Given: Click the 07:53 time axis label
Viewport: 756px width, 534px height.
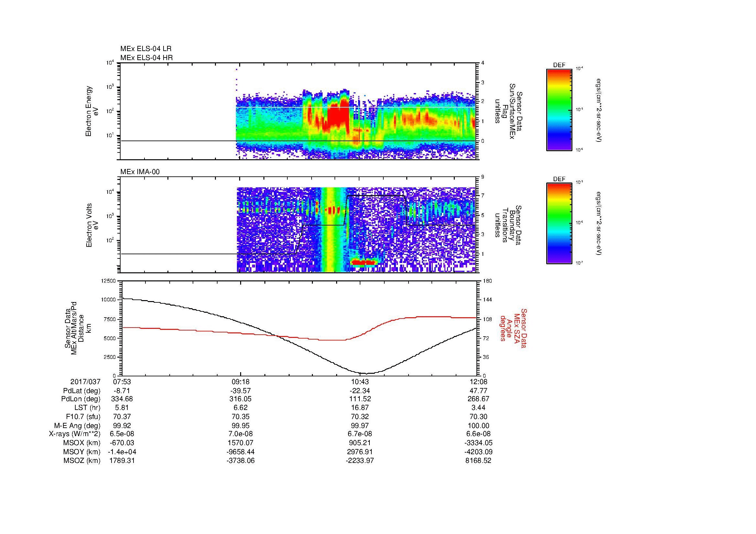Looking at the screenshot, I should point(122,382).
